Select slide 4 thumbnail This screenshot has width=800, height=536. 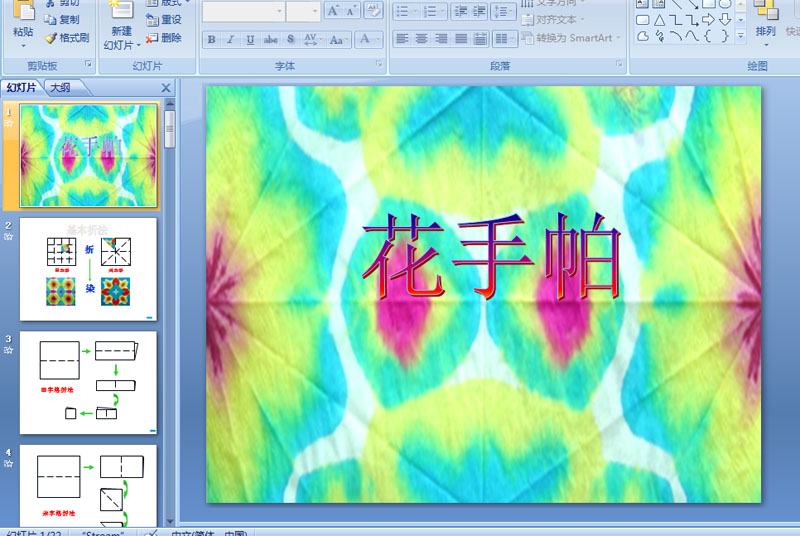(x=88, y=486)
